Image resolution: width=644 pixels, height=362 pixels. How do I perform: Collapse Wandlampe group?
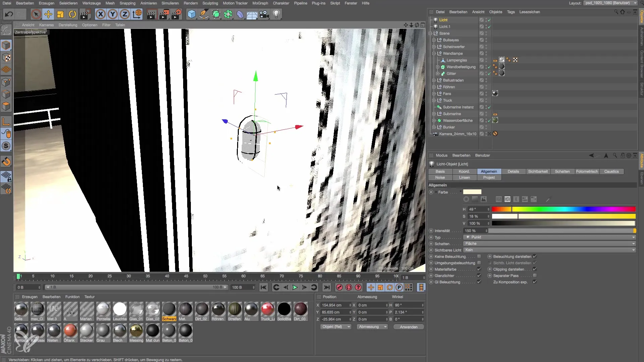point(434,53)
